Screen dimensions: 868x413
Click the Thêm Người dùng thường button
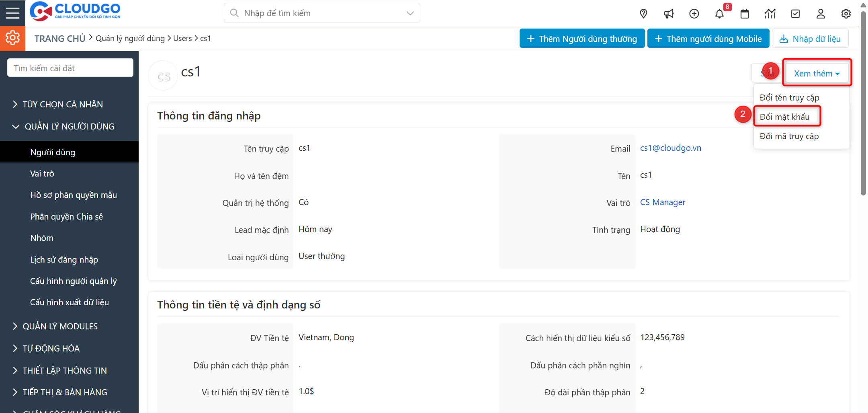coord(582,38)
